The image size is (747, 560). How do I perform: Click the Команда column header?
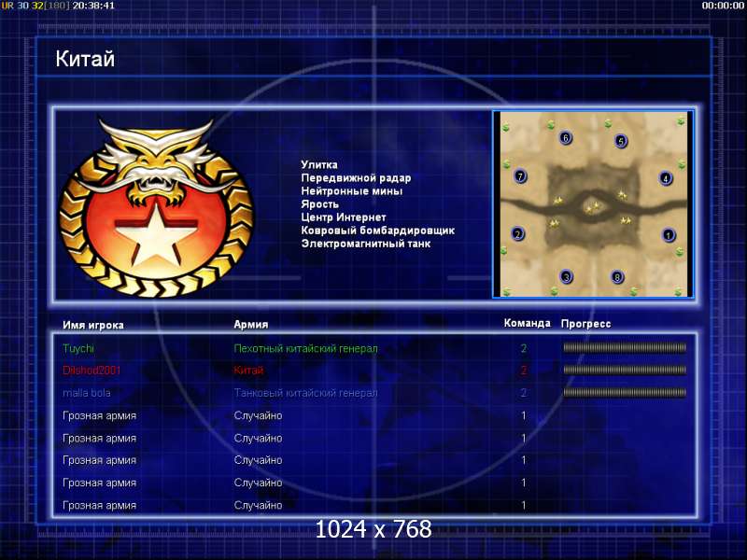pyautogui.click(x=527, y=323)
